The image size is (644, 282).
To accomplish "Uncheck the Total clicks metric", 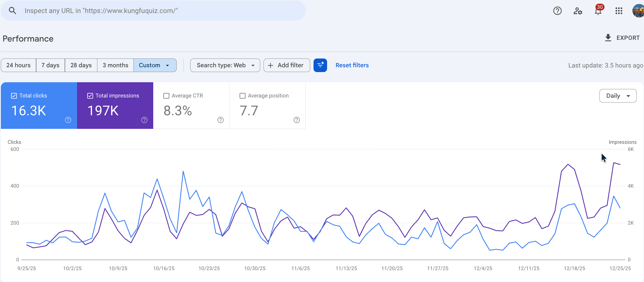I will [14, 96].
